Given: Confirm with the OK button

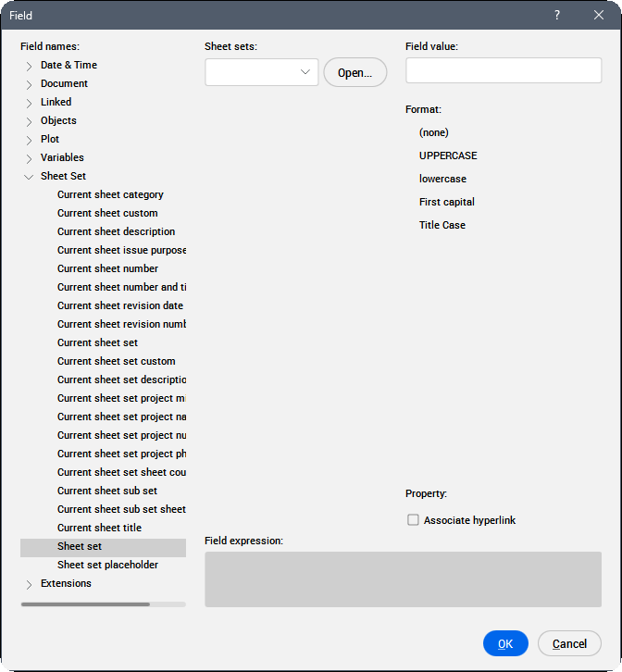Looking at the screenshot, I should [x=505, y=643].
